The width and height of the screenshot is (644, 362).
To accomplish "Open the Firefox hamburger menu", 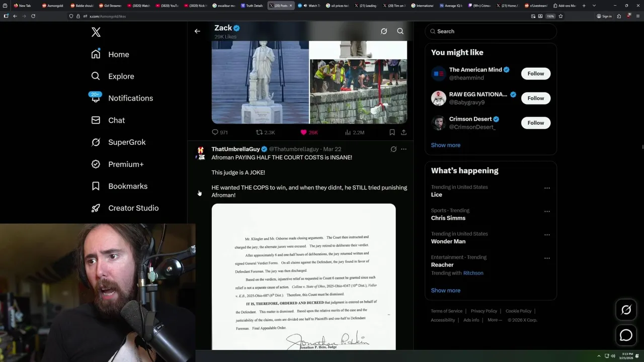I will [637, 16].
